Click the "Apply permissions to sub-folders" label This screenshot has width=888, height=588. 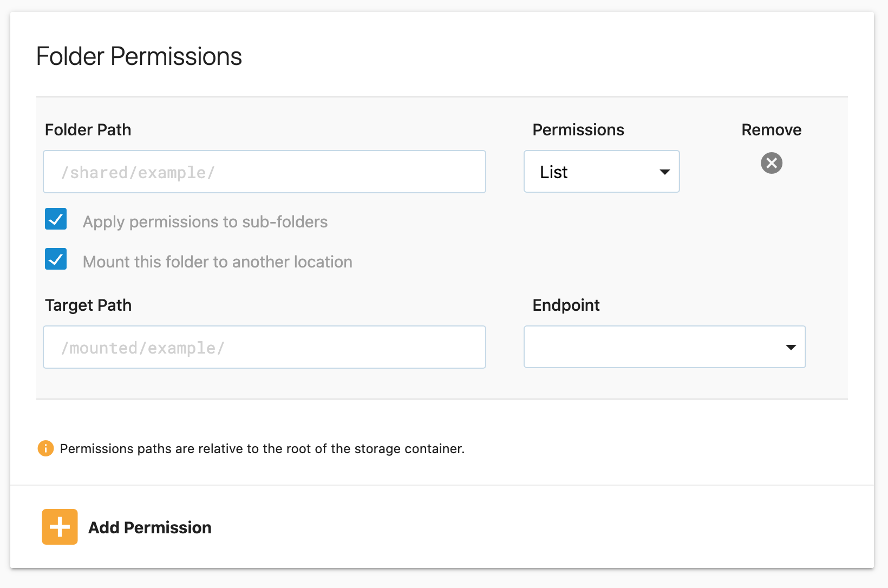[x=205, y=222]
